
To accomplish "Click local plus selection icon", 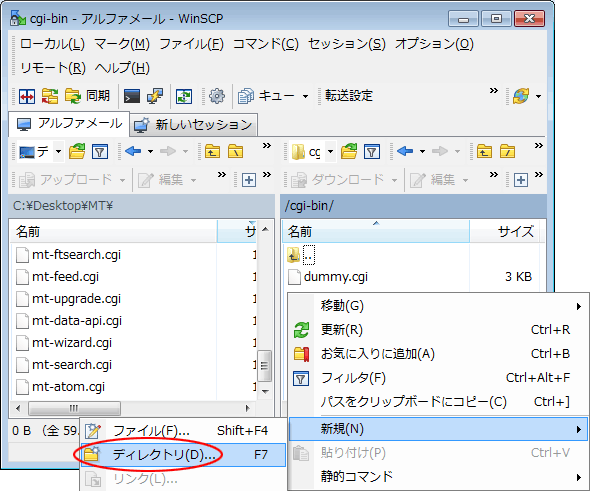I will pyautogui.click(x=249, y=180).
